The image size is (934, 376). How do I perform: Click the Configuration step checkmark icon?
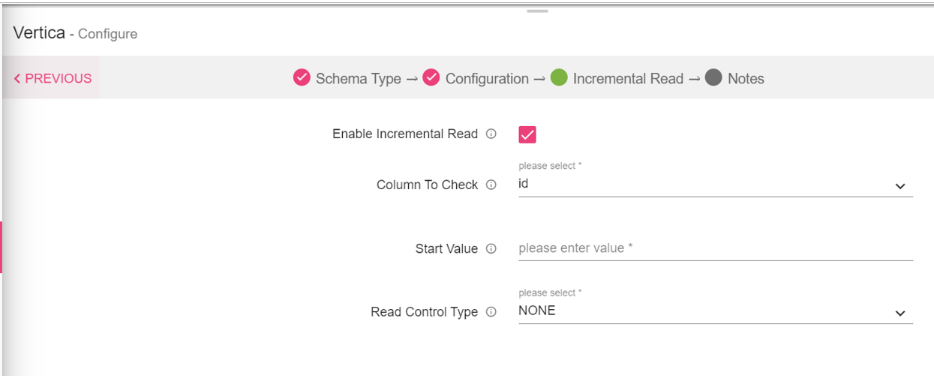click(x=431, y=78)
